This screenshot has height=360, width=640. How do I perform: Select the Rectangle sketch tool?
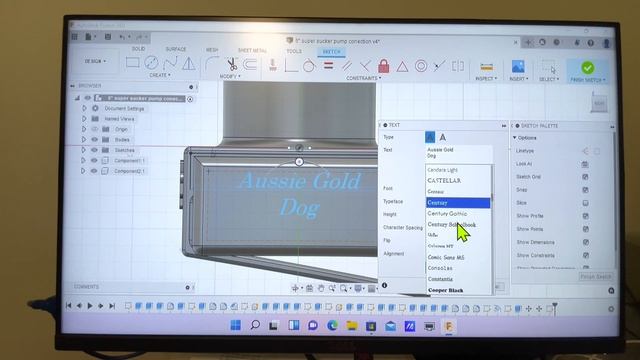click(133, 63)
